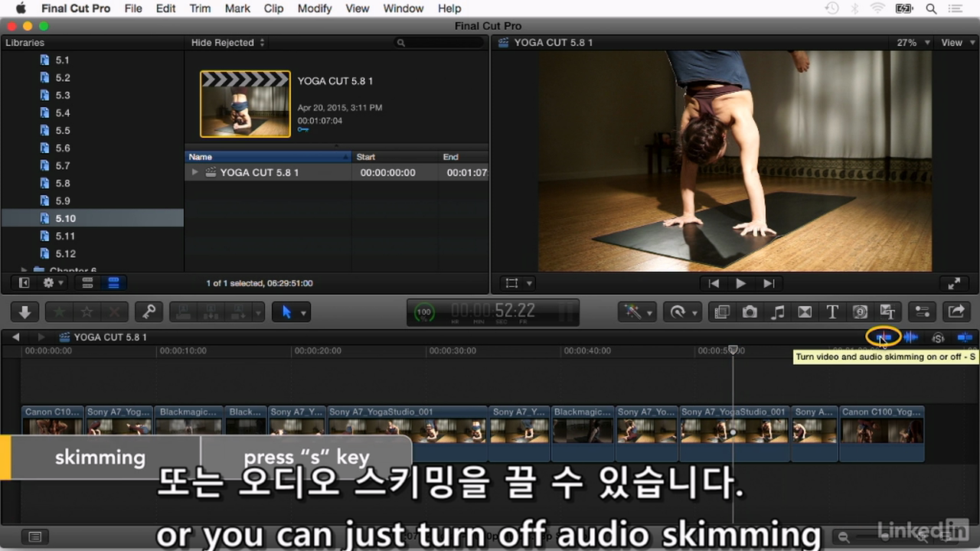Open the Modify menu
The width and height of the screenshot is (980, 551).
click(315, 8)
